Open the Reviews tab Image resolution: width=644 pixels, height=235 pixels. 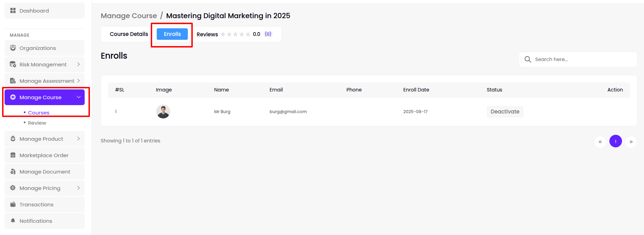207,34
